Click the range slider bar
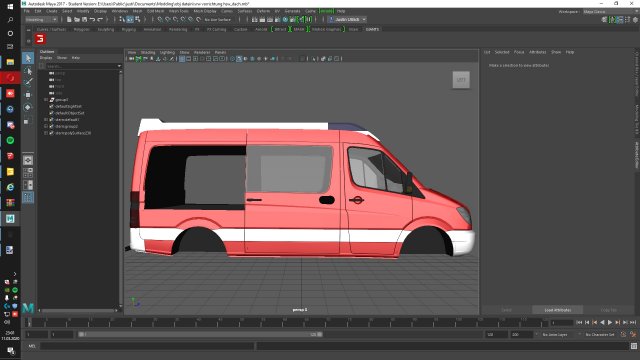Image resolution: width=640 pixels, height=360 pixels. (200, 334)
